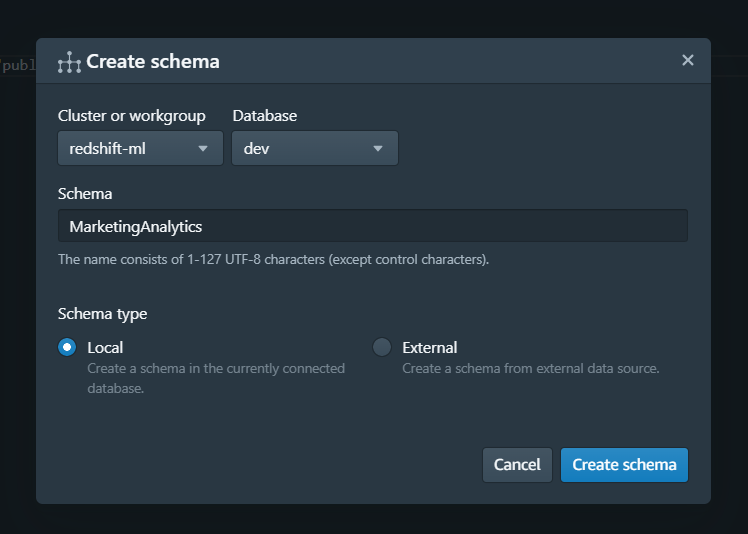Choose the External schema type radio button
Screen dimensions: 748x534
[382, 347]
